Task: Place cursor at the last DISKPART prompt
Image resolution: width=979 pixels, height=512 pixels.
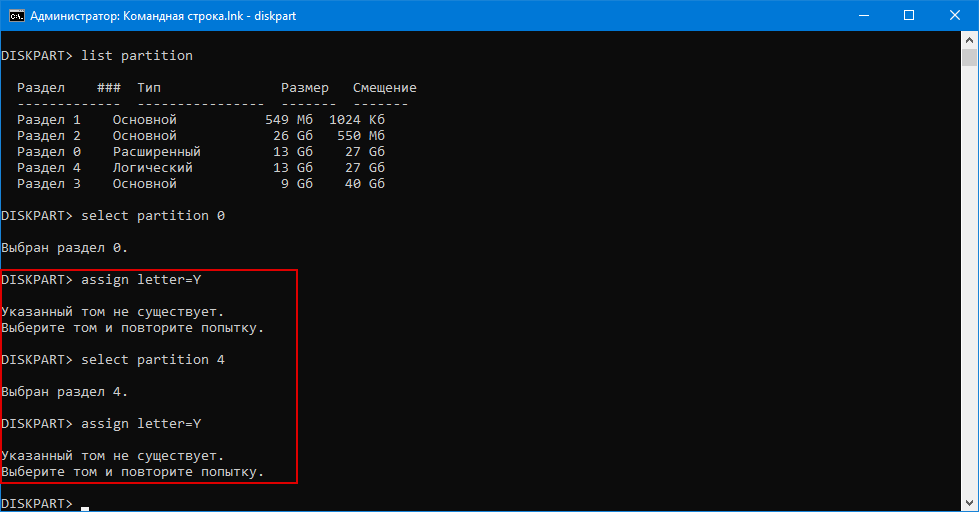Action: (x=85, y=503)
